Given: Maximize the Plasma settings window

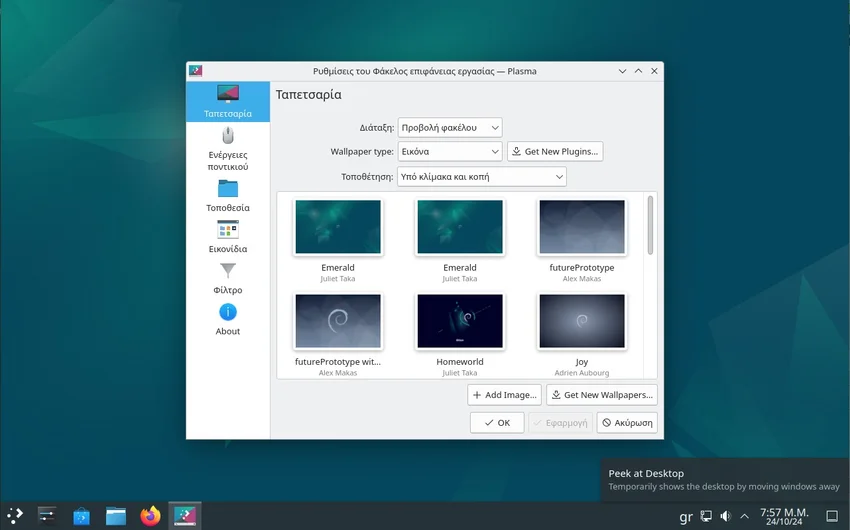Looking at the screenshot, I should tap(639, 71).
